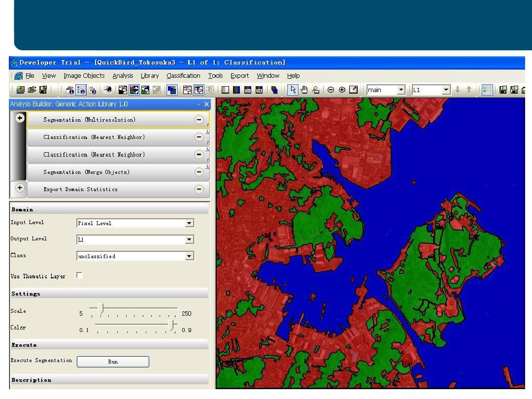The height and width of the screenshot is (399, 532).
Task: Select the hand panning tool
Action: (x=304, y=90)
